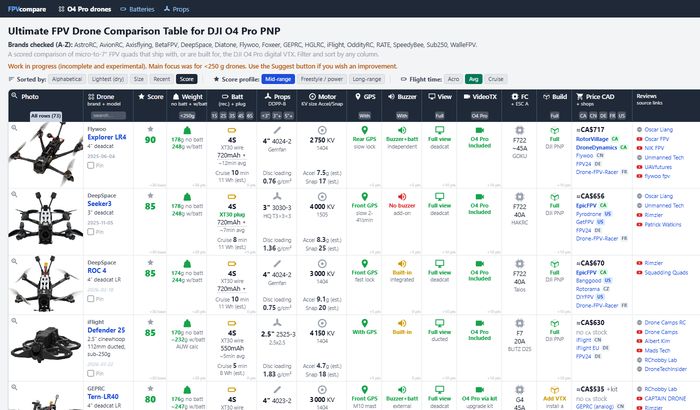The image size is (700, 410).
Task: Toggle the US country filter in Price header
Action: 622,116
